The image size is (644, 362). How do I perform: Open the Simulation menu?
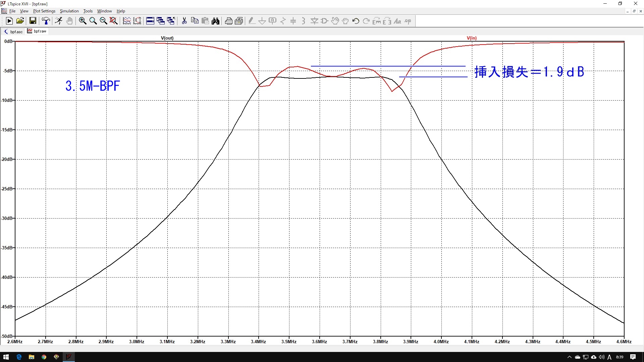click(x=69, y=11)
